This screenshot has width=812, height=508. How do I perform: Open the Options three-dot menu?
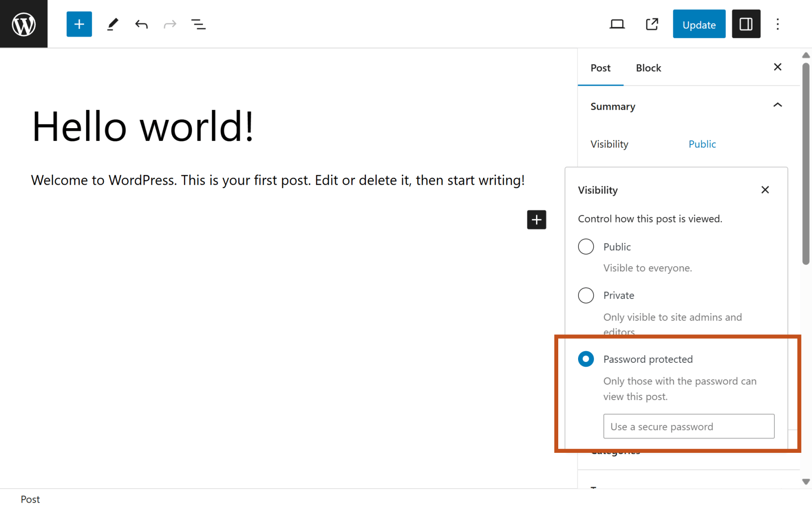coord(778,24)
